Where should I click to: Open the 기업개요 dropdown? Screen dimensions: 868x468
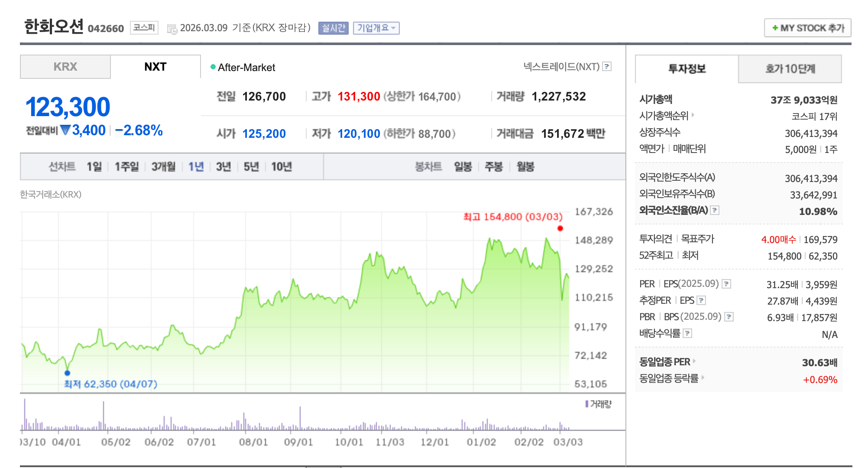pyautogui.click(x=376, y=28)
